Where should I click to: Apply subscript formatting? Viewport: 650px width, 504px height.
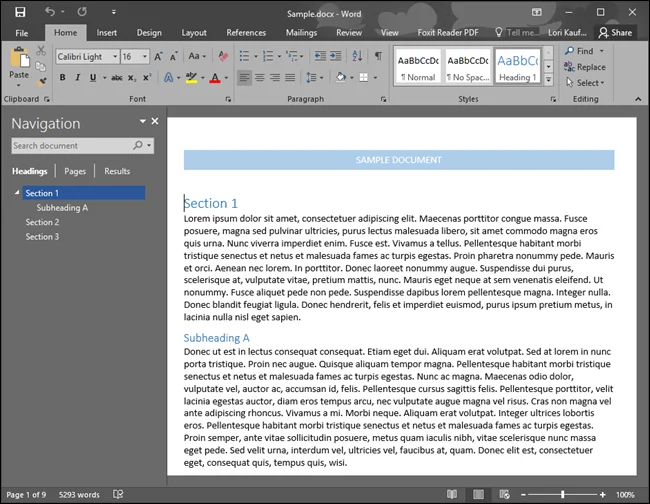click(x=132, y=78)
